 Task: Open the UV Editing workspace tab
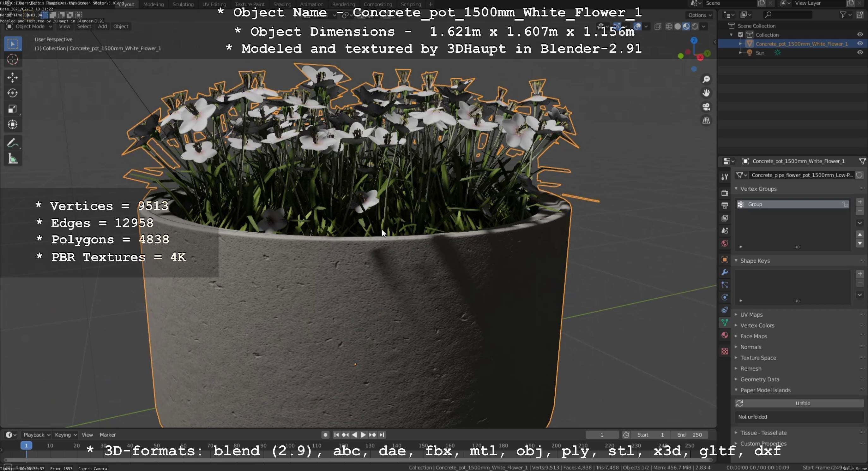(x=214, y=4)
